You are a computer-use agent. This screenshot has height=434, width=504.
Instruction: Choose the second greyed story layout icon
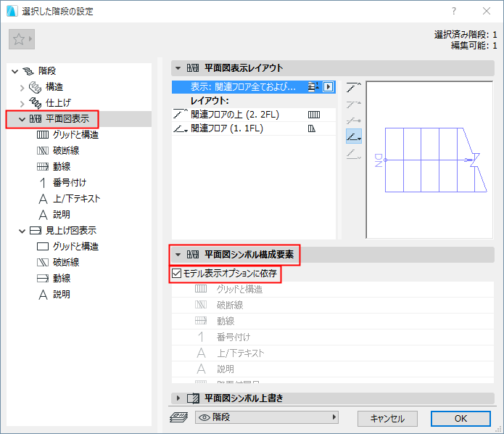click(x=354, y=105)
